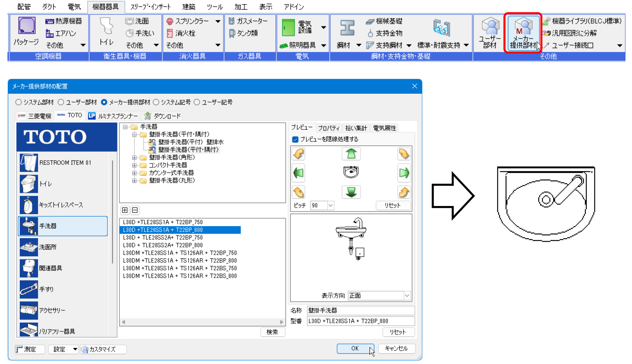The height and width of the screenshot is (364, 632).
Task: Click the カスタマイズ button
Action: pos(103,349)
